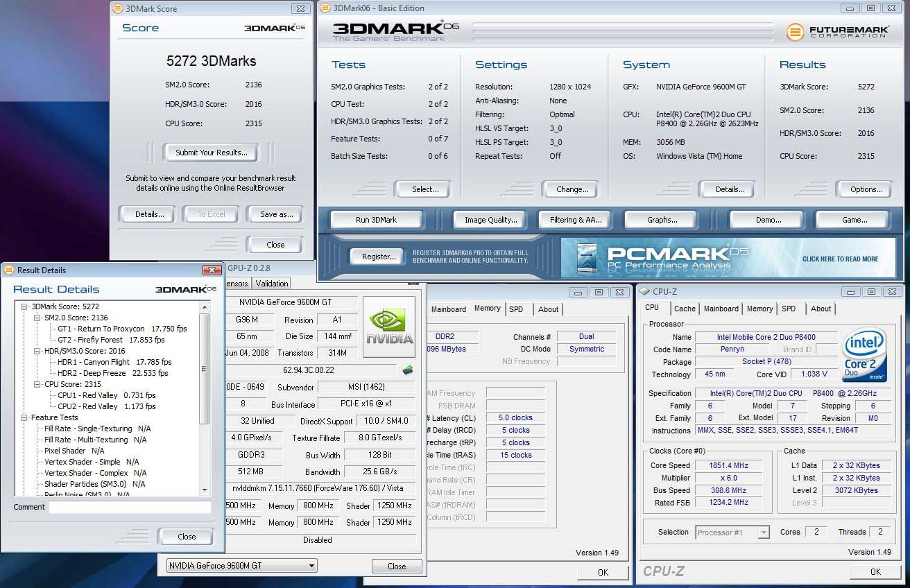Start benchmark with Run 3DMark
Viewport: 910px width, 588px height.
(x=376, y=220)
